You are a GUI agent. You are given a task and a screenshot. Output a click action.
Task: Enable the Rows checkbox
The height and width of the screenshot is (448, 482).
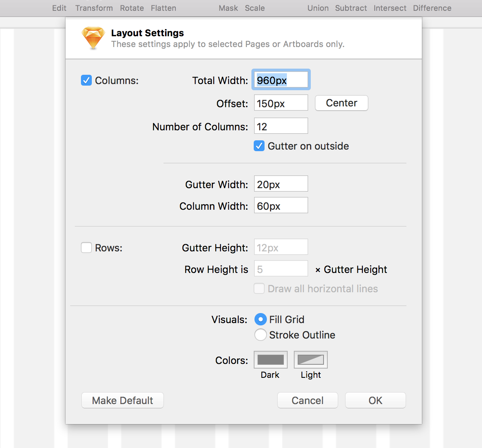tap(86, 248)
